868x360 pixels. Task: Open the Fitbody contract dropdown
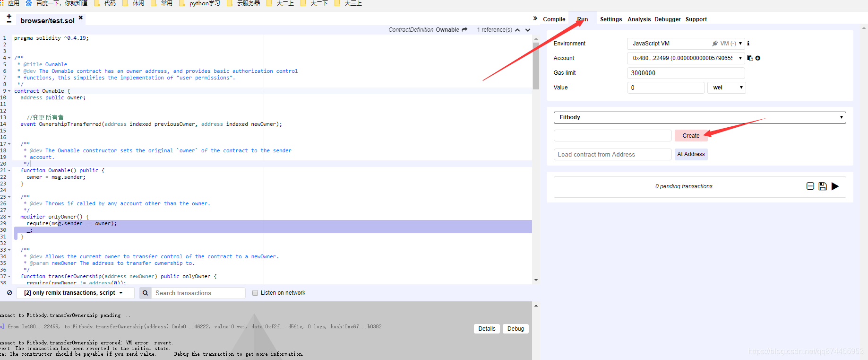click(x=700, y=117)
